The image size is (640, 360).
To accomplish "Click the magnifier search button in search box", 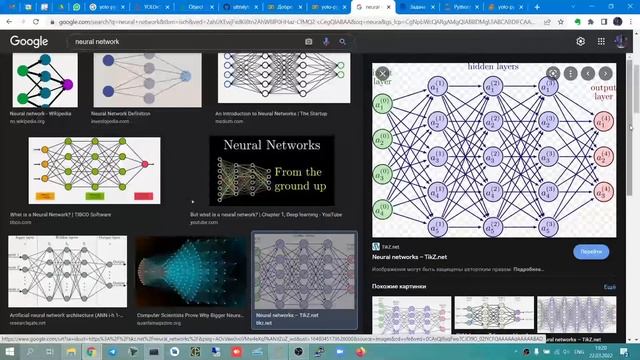I will click(342, 42).
